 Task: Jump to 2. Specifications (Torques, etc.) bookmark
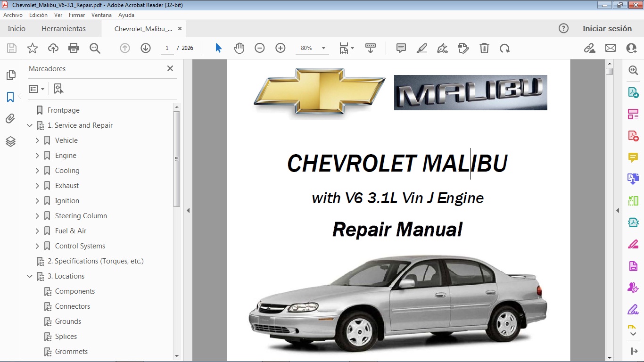pos(96,261)
